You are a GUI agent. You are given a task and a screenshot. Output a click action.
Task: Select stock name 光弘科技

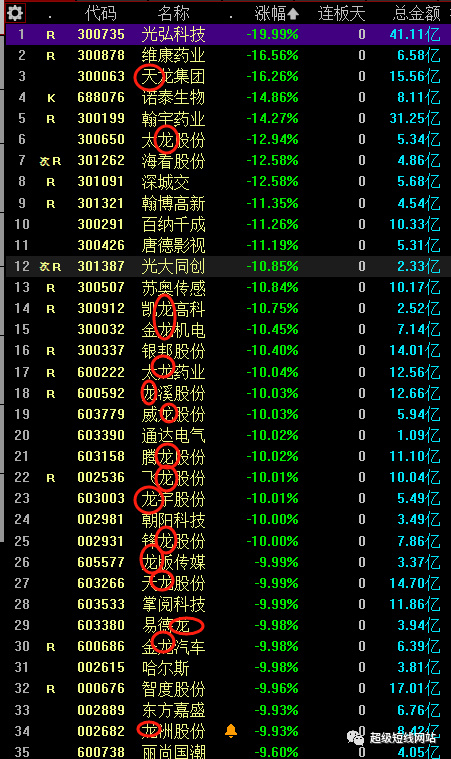pos(173,34)
